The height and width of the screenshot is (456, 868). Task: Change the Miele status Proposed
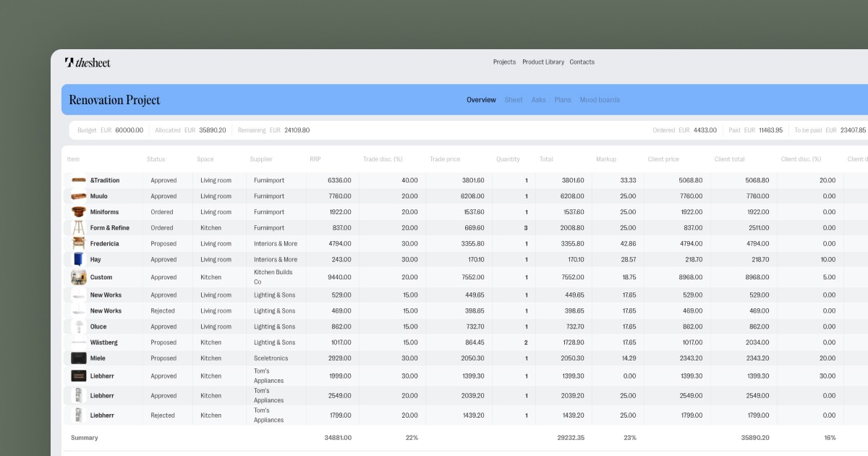click(163, 358)
